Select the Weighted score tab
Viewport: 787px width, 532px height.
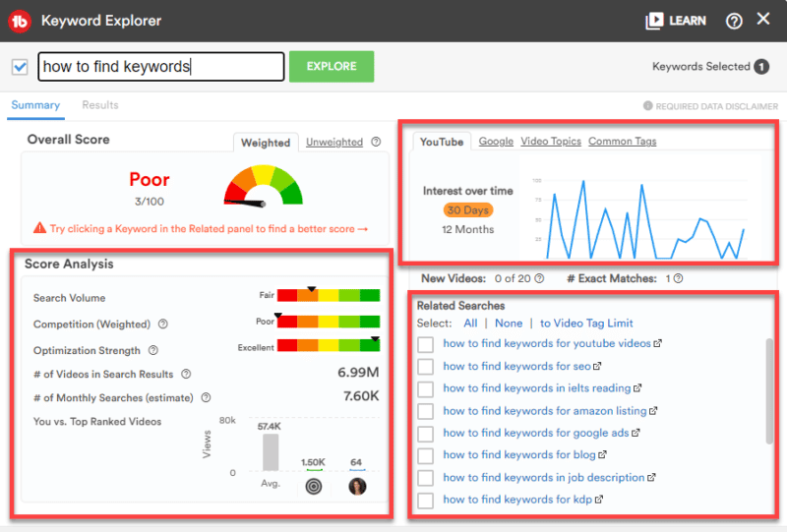266,143
